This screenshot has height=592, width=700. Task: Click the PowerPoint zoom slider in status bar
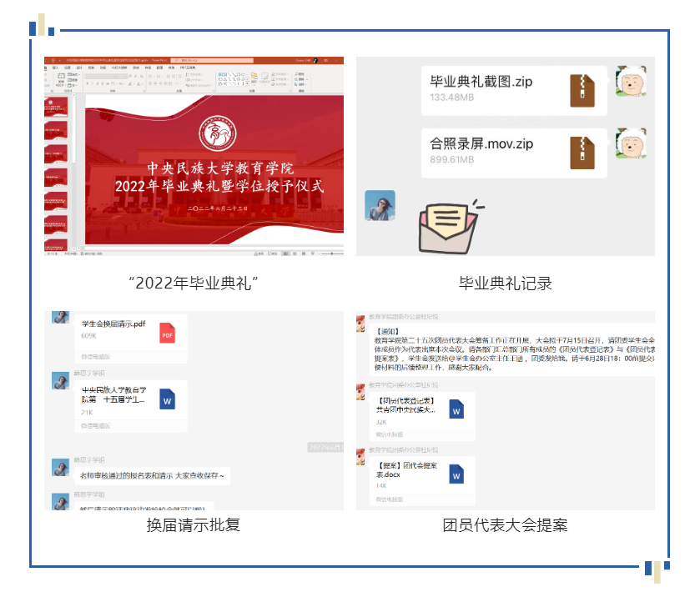pyautogui.click(x=330, y=252)
